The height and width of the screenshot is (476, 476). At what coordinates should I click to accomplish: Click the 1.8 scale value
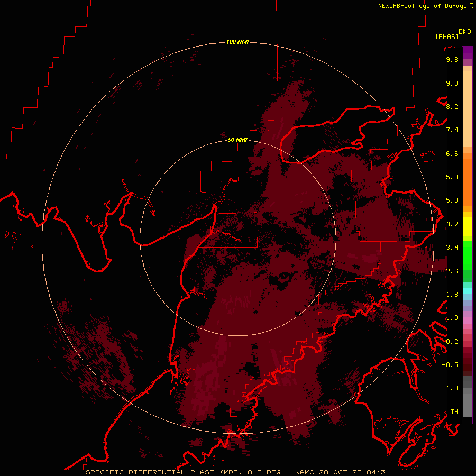(452, 295)
